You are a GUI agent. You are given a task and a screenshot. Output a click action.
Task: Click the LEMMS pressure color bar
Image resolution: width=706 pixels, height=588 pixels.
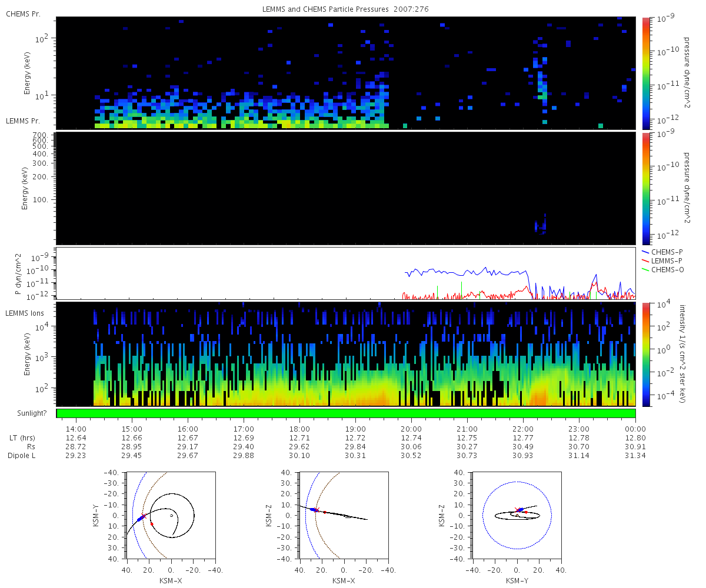646,188
